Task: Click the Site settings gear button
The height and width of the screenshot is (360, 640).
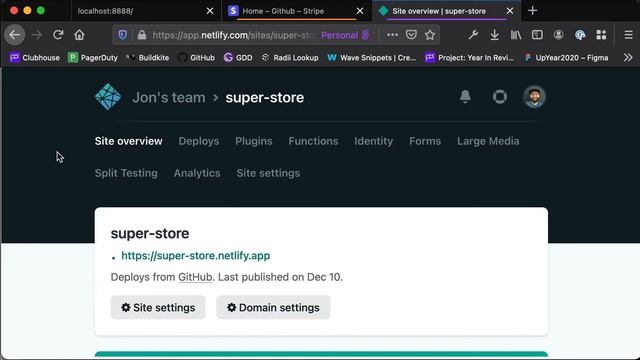Action: pos(158,307)
